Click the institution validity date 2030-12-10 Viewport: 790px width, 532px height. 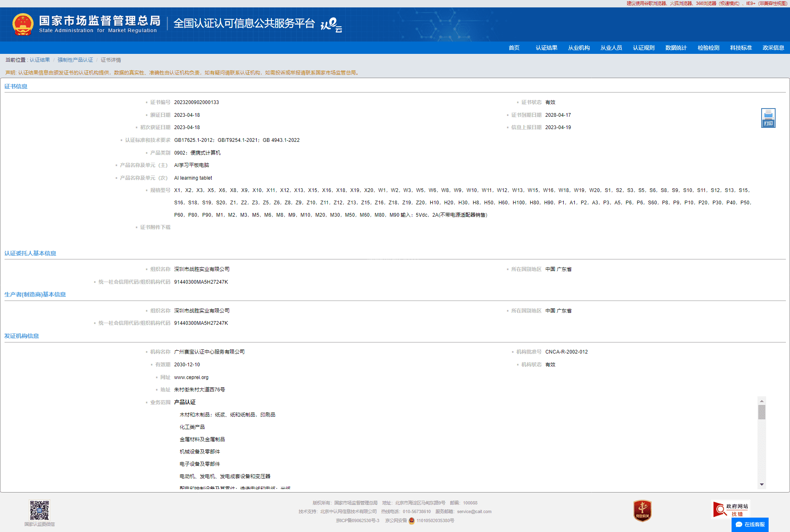coord(187,365)
